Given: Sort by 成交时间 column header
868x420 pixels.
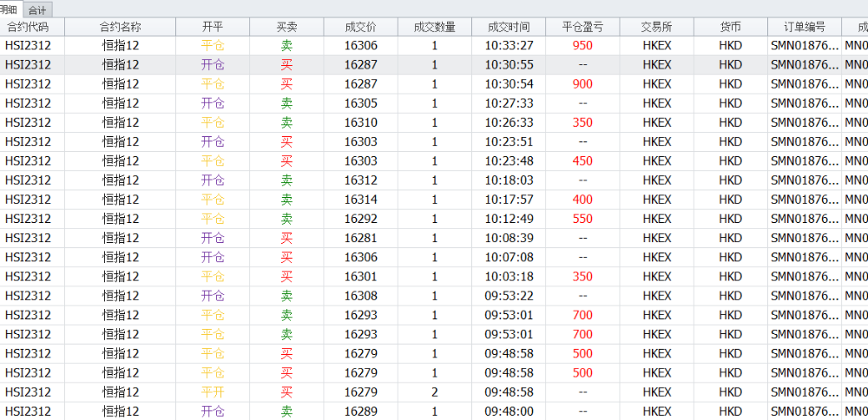Looking at the screenshot, I should tap(509, 27).
